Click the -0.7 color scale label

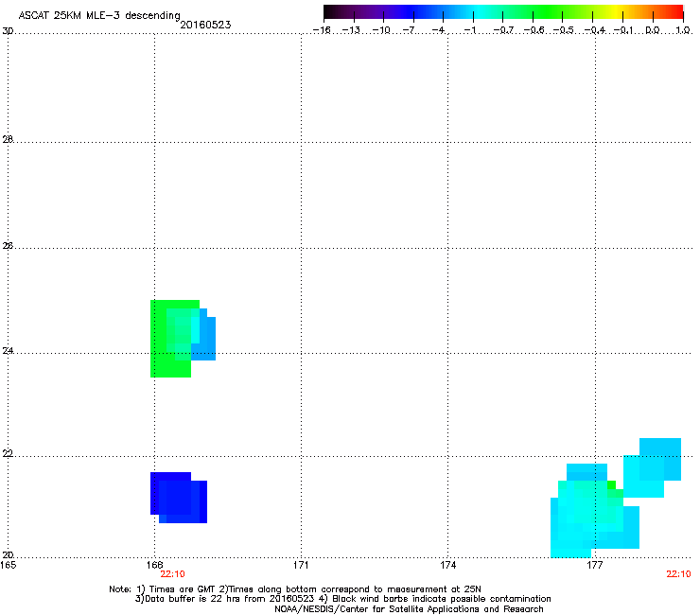coord(503,30)
